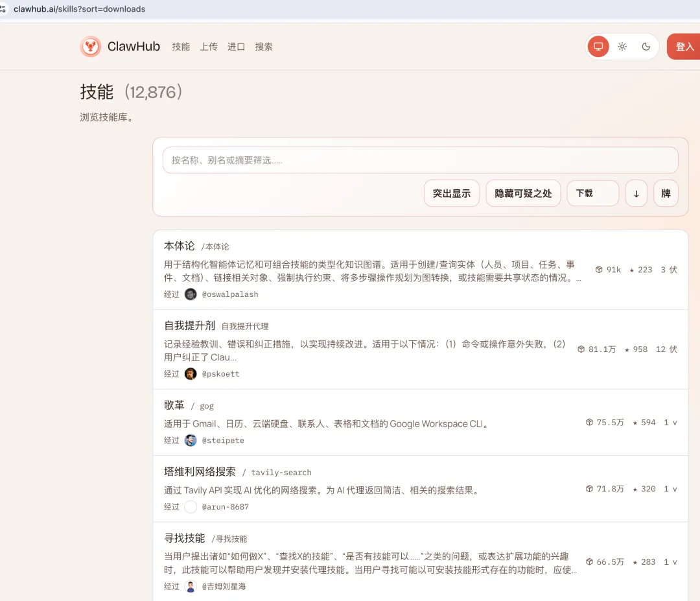Screen dimensions: 700x601
Task: Click the star count 283
Action: (648, 561)
